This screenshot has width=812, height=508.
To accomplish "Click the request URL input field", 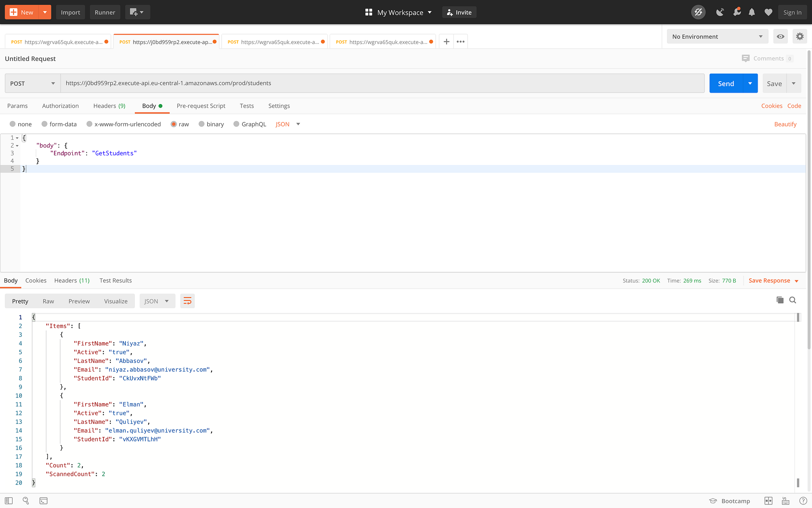I will (x=382, y=83).
